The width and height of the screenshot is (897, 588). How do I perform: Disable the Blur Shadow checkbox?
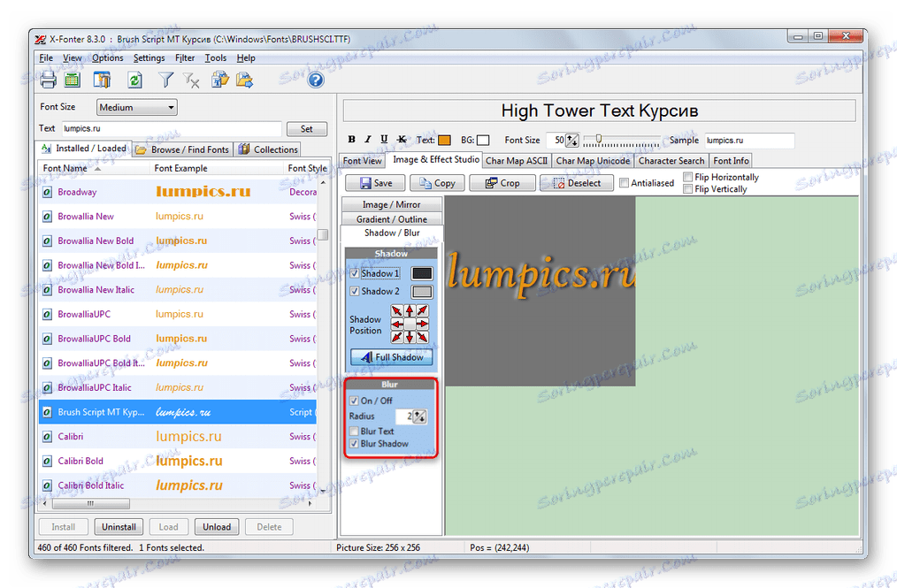(354, 444)
